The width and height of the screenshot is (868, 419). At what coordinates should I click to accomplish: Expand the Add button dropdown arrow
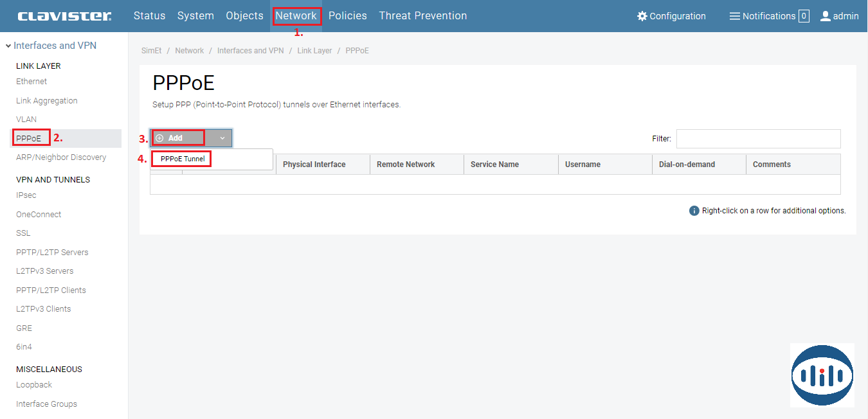pos(222,138)
